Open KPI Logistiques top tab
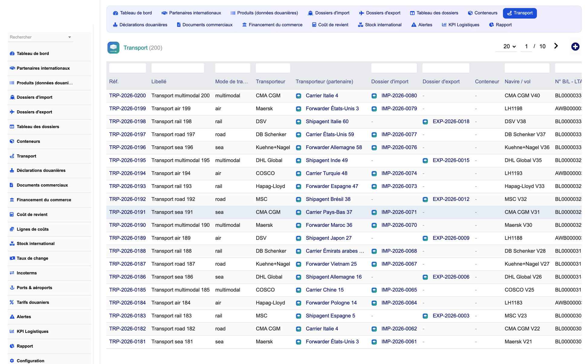Image resolution: width=588 pixels, height=364 pixels. [460, 25]
